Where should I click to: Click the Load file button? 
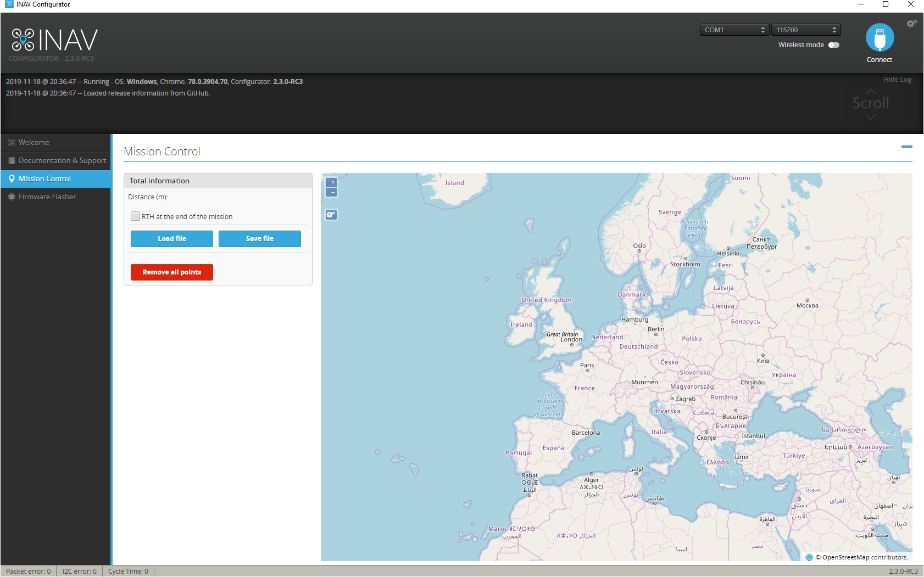coord(171,239)
